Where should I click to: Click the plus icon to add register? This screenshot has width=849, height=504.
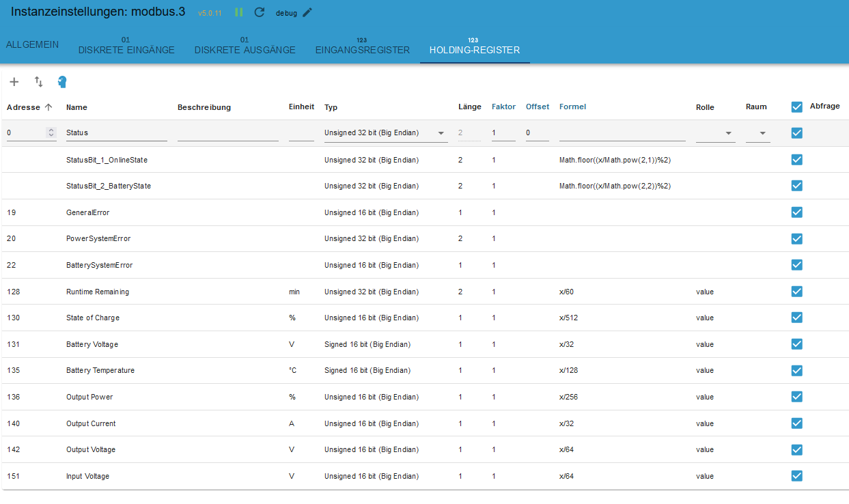(14, 82)
